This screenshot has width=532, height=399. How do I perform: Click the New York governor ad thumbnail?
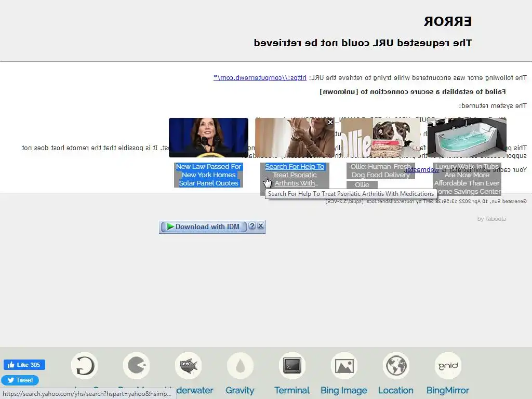(x=209, y=138)
